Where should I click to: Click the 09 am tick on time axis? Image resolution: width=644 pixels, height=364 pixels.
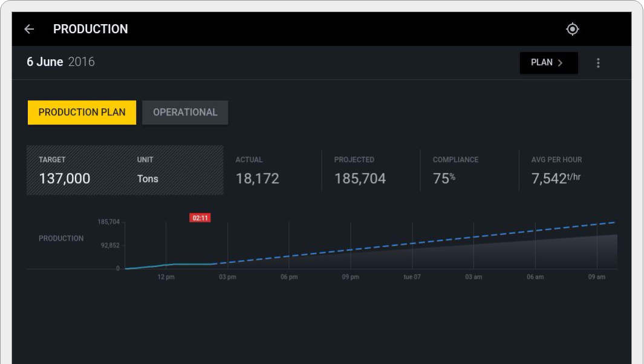[x=596, y=277]
